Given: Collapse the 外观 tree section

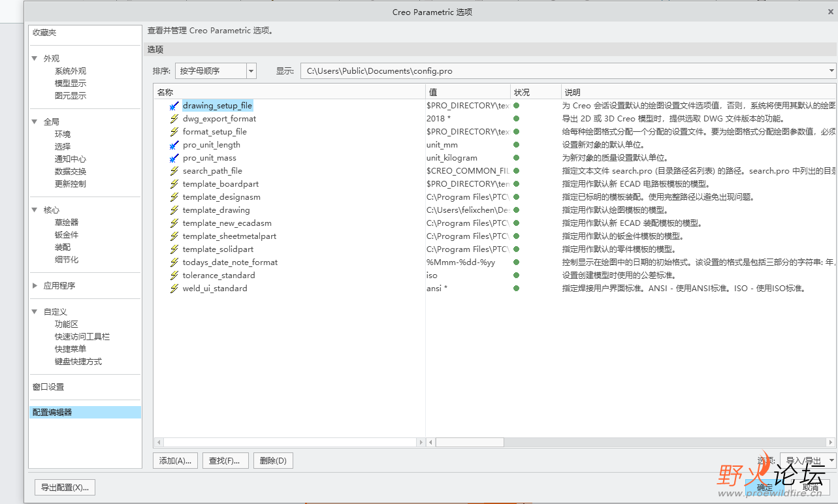Looking at the screenshot, I should [35, 59].
